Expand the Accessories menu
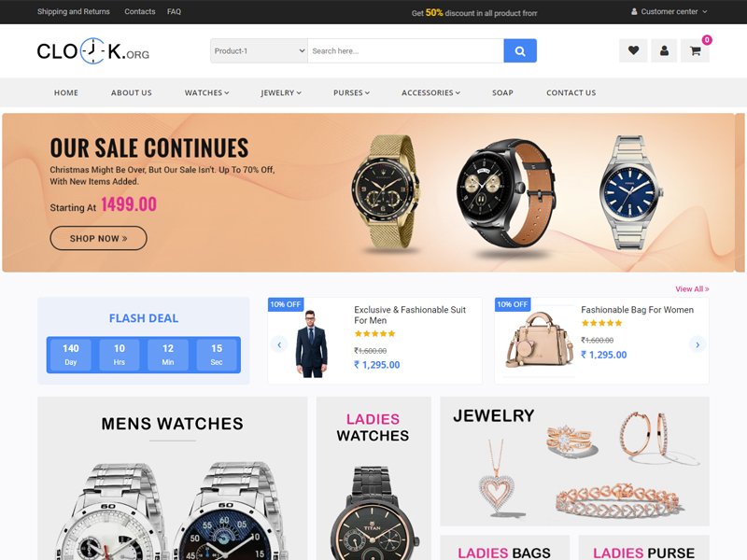 430,92
